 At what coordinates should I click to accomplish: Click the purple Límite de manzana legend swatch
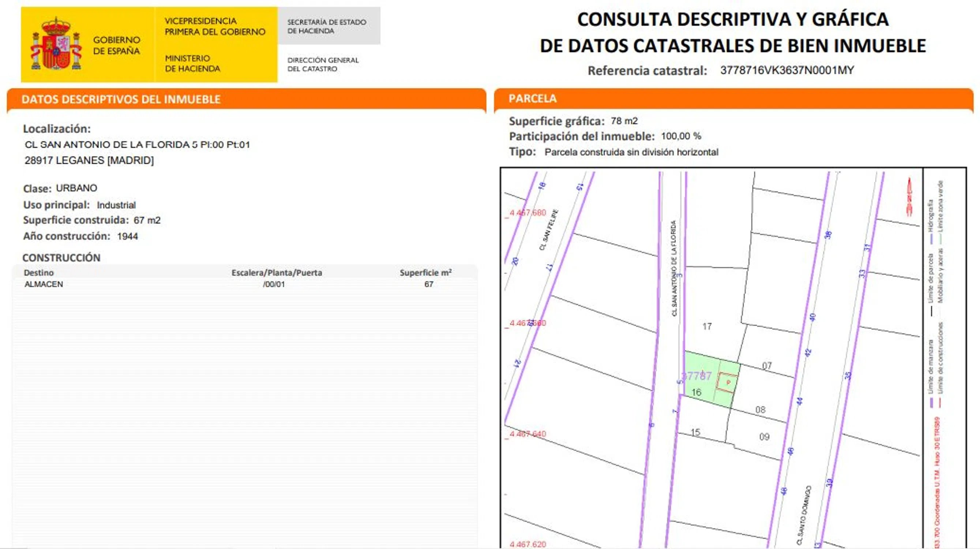[931, 403]
